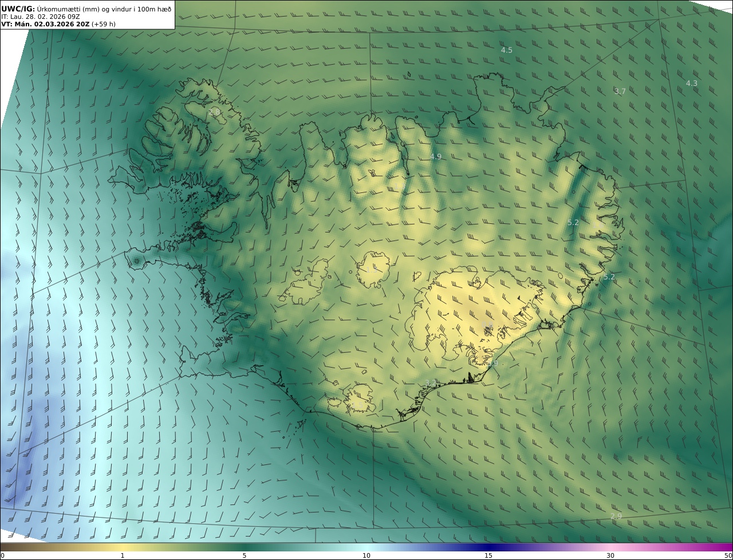Click the 'UWC/IG' bold title label

click(18, 9)
